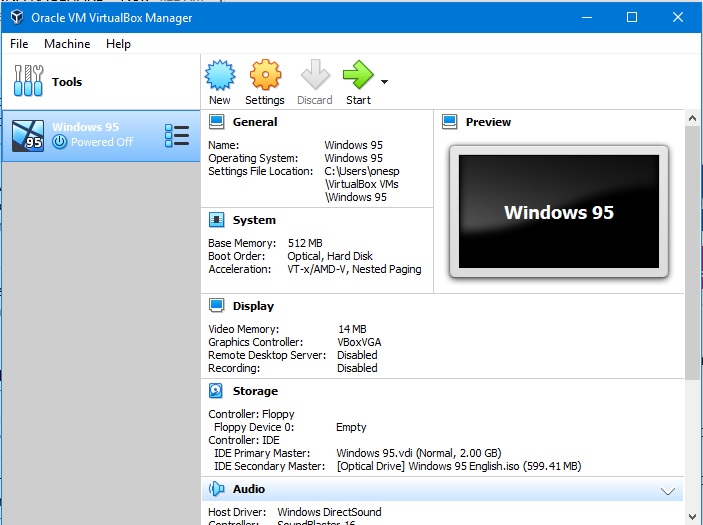
Task: Click the Base Memory value 512 MB
Action: coord(305,243)
